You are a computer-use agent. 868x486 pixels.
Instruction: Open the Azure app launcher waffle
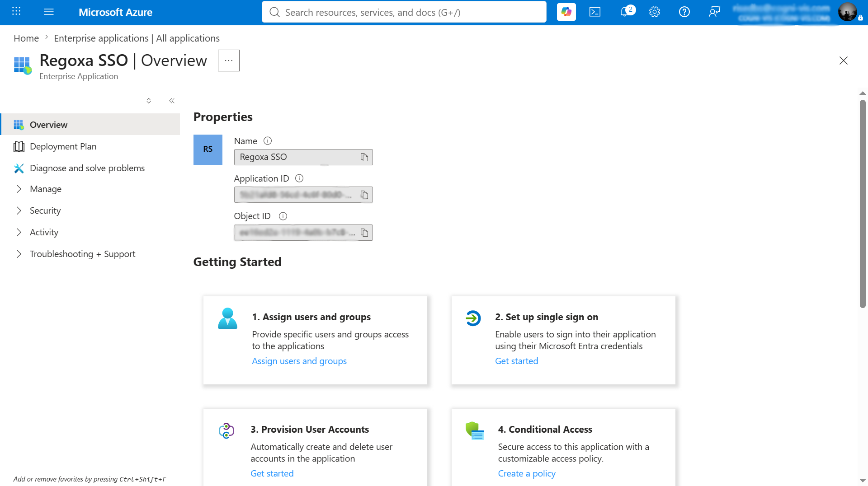tap(16, 12)
